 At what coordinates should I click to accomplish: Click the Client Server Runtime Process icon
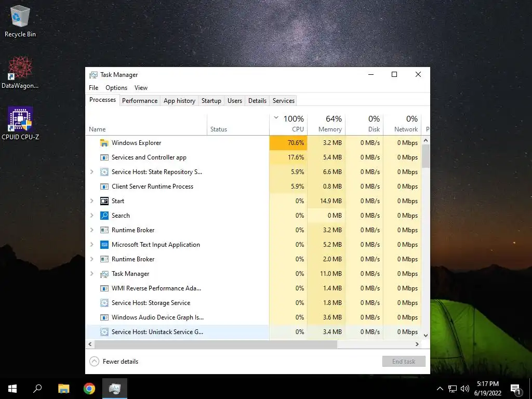(104, 187)
